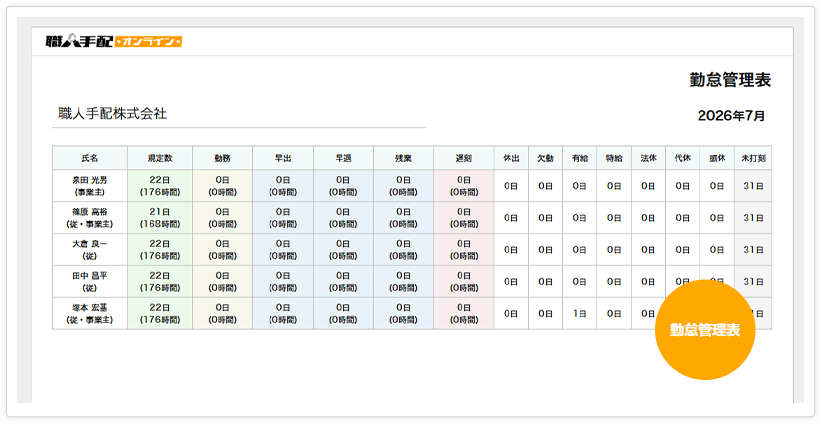Select employee 篠原 高裕 (従・事業主)
Image resolution: width=822 pixels, height=424 pixels.
click(x=90, y=218)
